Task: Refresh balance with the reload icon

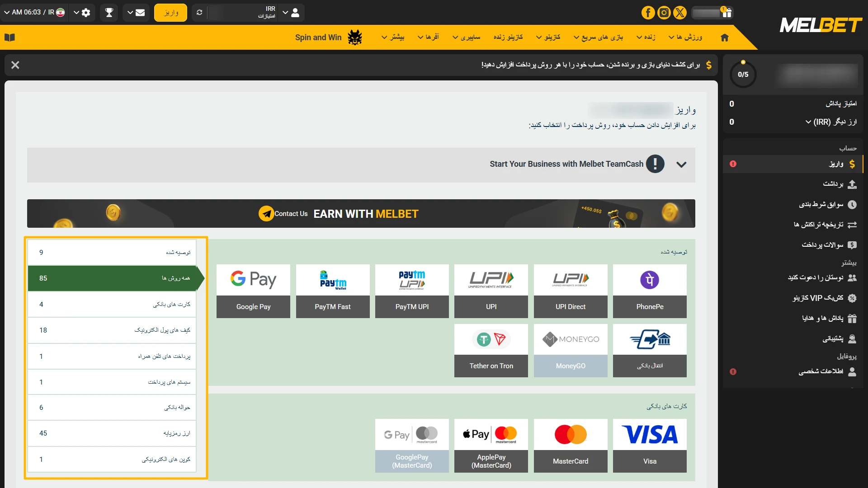Action: (199, 13)
